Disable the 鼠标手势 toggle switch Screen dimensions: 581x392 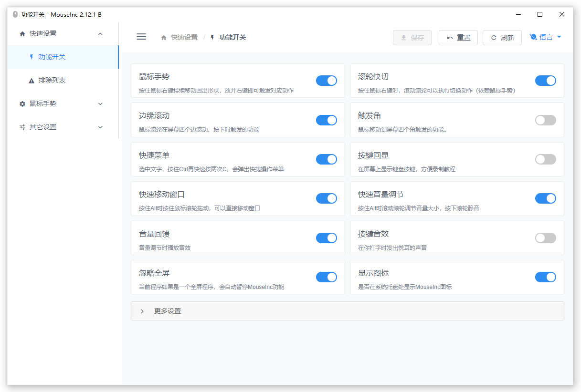click(327, 81)
